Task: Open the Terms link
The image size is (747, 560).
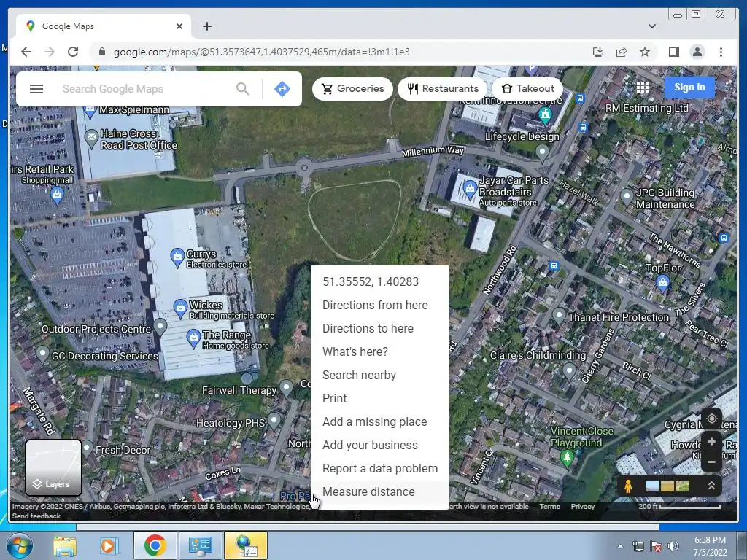Action: [x=550, y=507]
